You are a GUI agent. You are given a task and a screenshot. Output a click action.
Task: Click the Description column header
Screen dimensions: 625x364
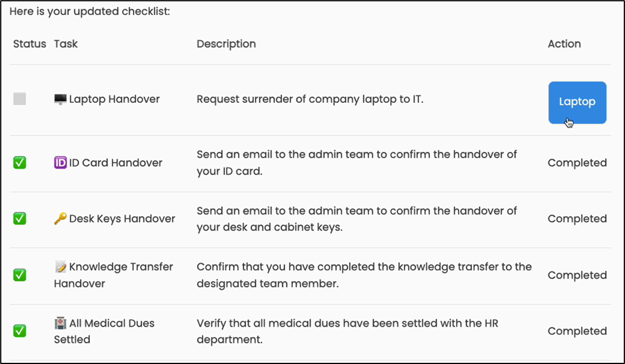(226, 44)
